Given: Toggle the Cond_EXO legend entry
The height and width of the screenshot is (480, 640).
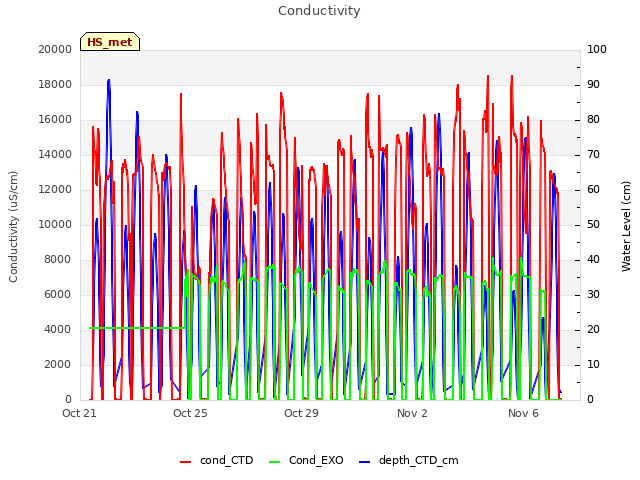Looking at the screenshot, I should (306, 460).
